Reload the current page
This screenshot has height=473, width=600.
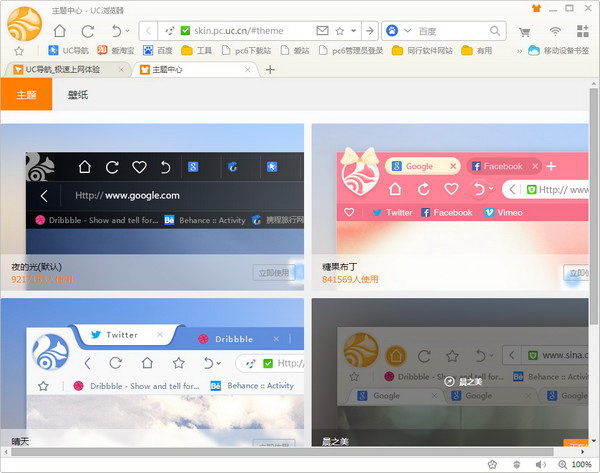tap(88, 31)
